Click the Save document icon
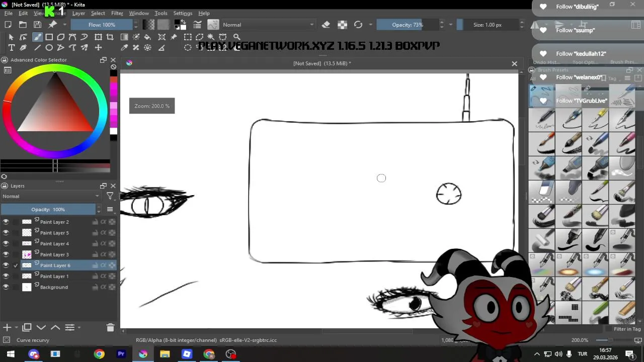The image size is (644, 362). tap(37, 24)
